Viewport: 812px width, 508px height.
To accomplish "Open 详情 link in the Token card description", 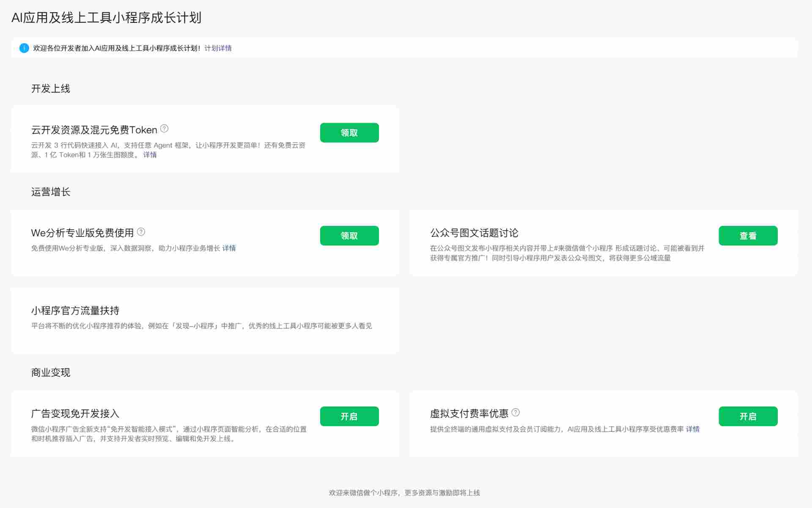I will (149, 155).
